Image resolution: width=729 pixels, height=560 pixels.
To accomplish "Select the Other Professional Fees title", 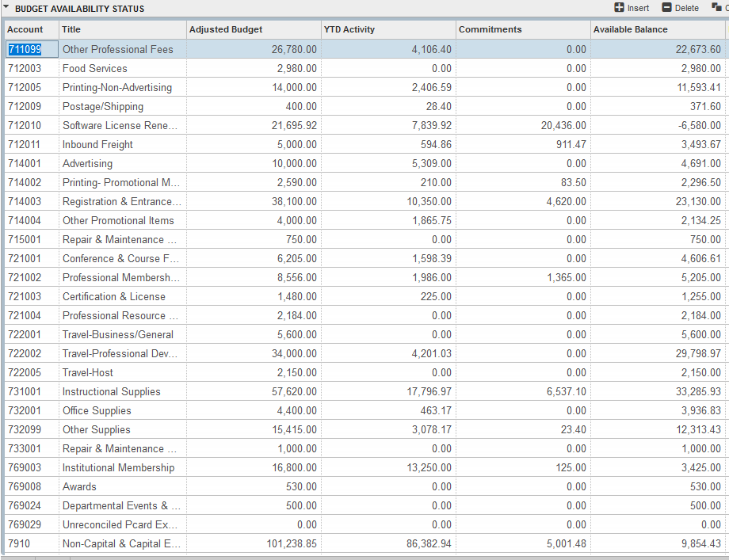I will 117,49.
